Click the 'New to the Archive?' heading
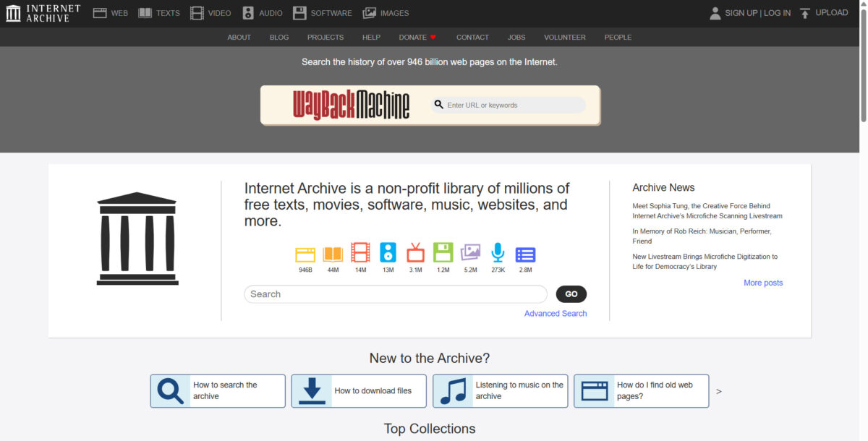868x441 pixels. click(430, 358)
